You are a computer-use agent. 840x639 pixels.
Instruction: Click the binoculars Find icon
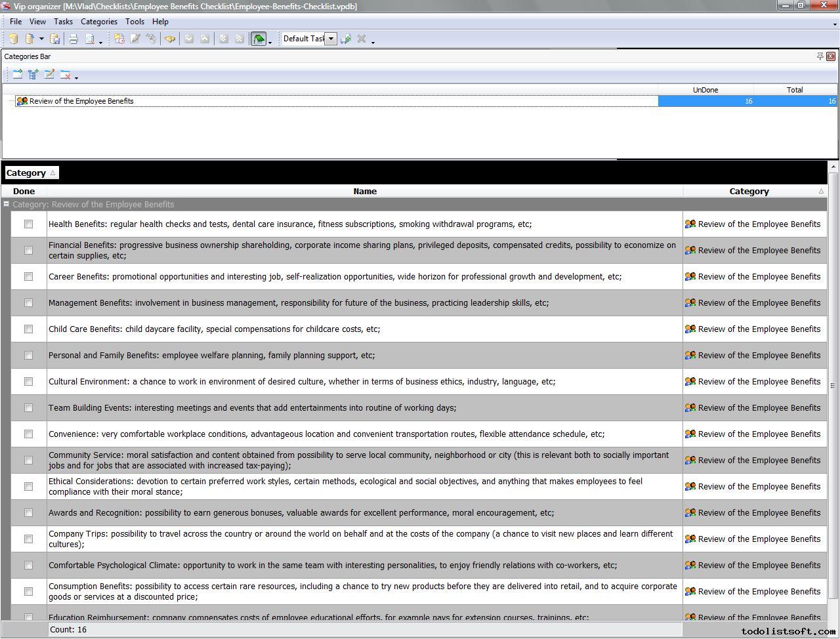170,39
